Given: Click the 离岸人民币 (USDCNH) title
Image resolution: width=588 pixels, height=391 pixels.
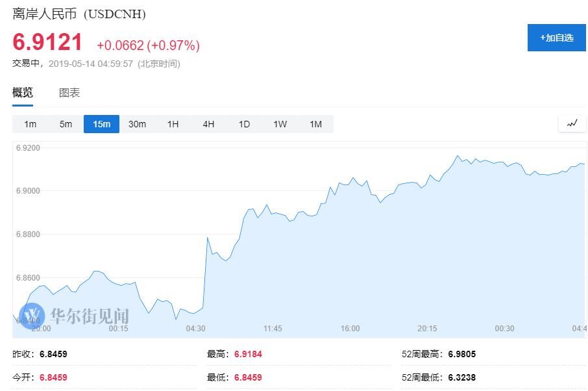Looking at the screenshot, I should coord(79,14).
